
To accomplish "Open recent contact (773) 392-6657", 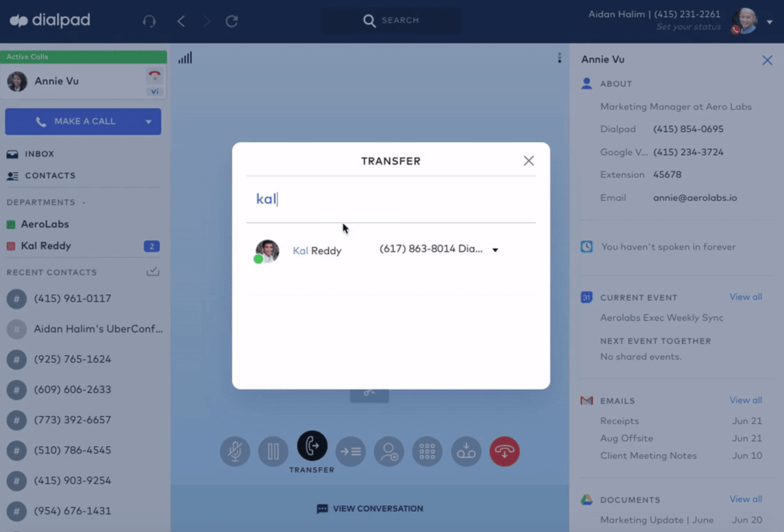I will [72, 420].
